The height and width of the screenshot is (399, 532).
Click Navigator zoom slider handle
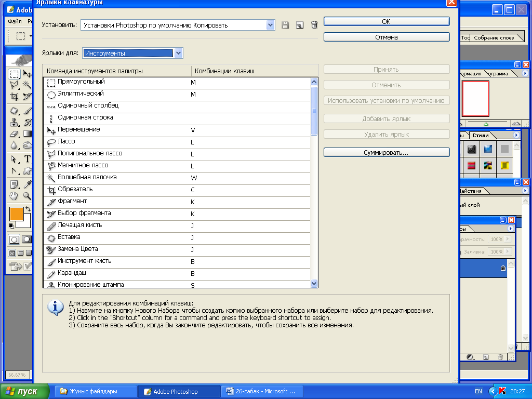[486, 124]
